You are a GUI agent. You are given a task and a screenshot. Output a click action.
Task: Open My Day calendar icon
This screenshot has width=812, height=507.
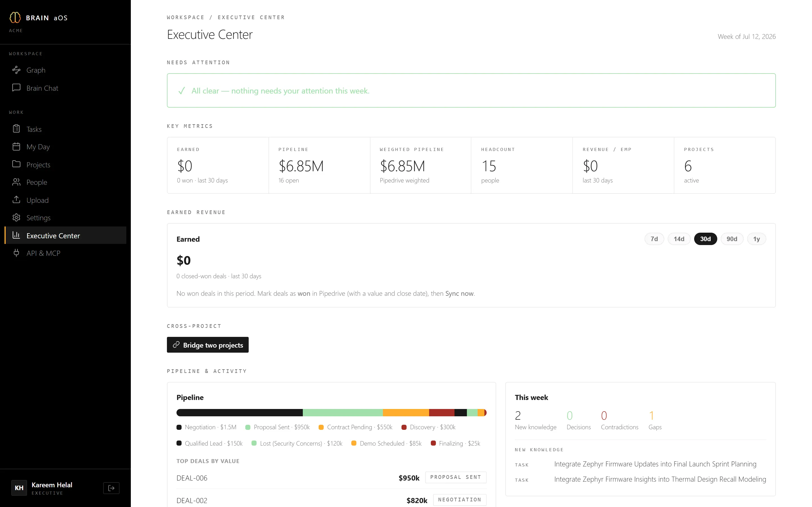16,146
